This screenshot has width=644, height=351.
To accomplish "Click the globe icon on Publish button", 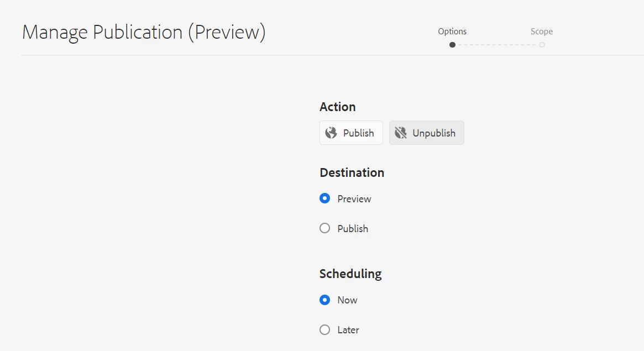I will [331, 133].
